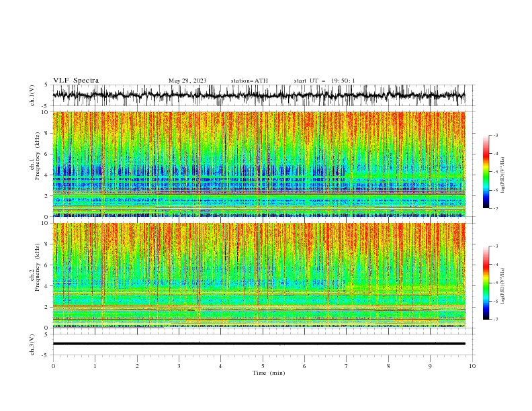Click the upper 'log(PSD)(V²/Hz)' colorbar label
This screenshot has height=411, width=532.
502,175
